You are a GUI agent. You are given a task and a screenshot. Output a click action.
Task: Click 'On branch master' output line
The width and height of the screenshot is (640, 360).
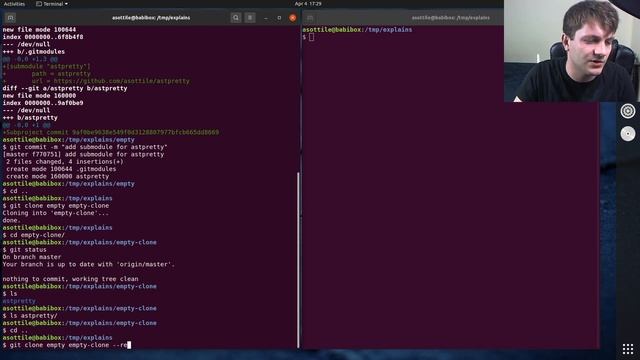tap(32, 257)
